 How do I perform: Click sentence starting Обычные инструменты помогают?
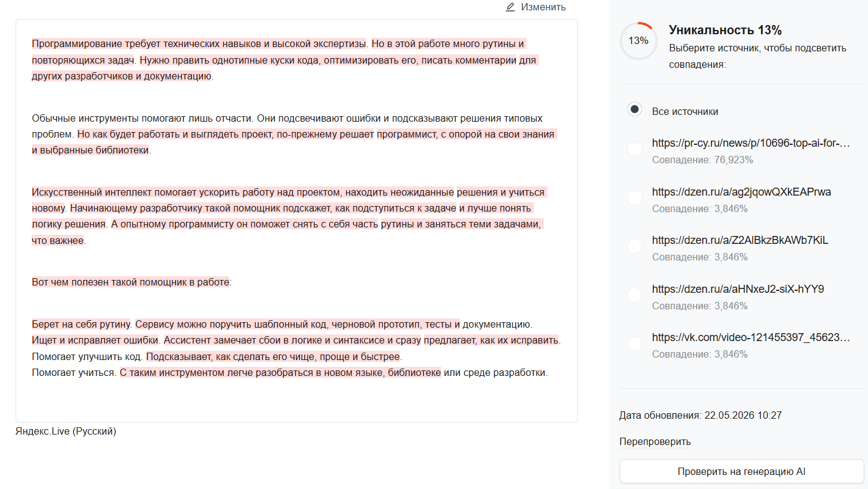point(143,118)
